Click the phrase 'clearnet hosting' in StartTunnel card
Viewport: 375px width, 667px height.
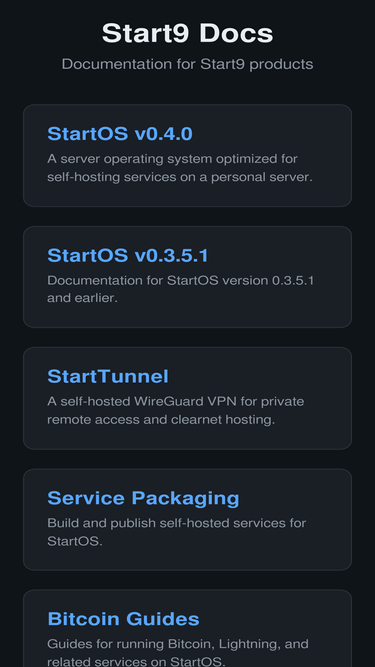pos(223,420)
